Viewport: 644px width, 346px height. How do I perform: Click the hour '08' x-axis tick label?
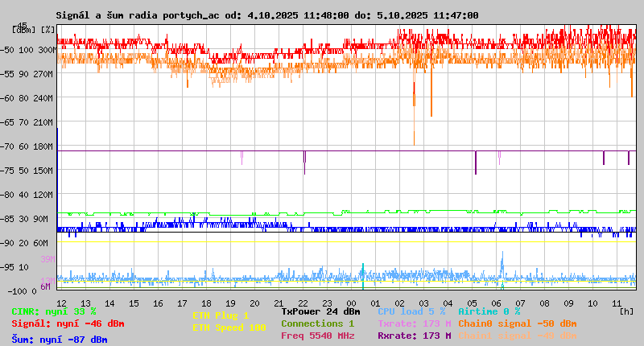pyautogui.click(x=544, y=303)
